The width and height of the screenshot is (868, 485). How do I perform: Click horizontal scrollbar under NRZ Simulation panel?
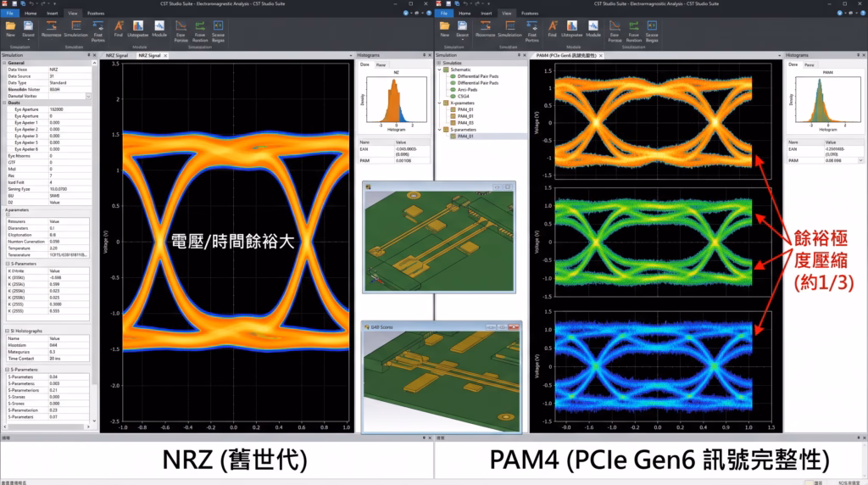click(x=47, y=426)
